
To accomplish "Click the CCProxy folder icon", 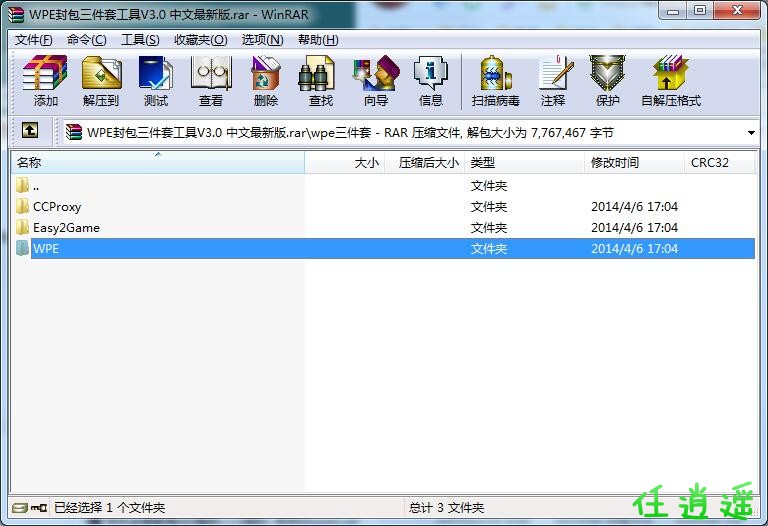I will click(22, 207).
